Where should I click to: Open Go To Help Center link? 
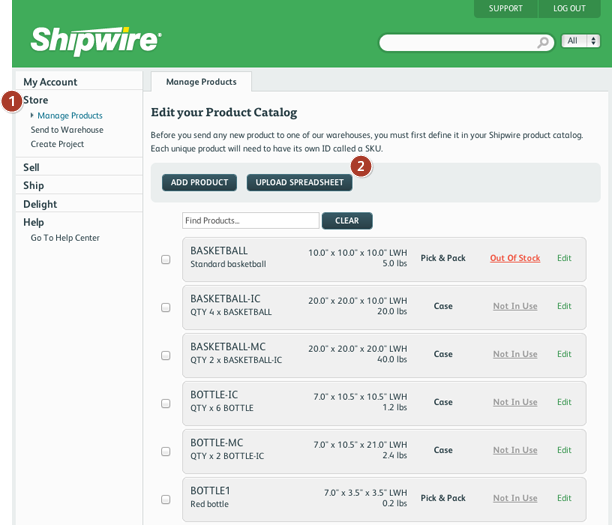65,238
